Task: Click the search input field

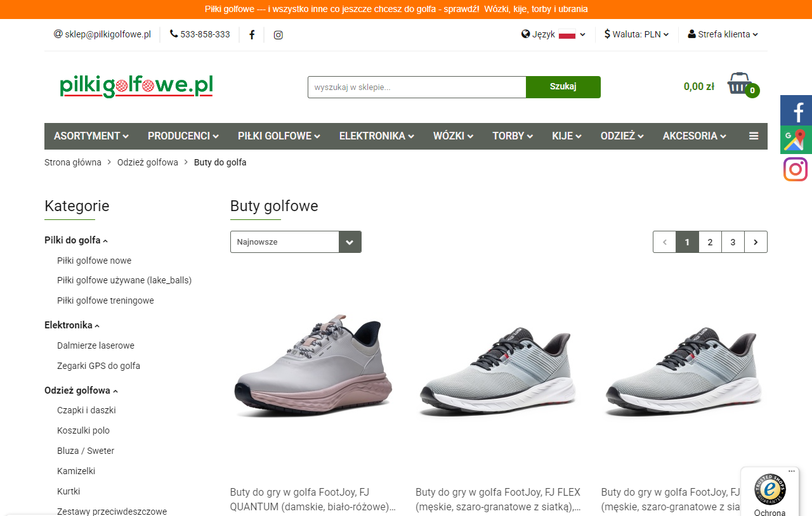Action: (x=416, y=87)
